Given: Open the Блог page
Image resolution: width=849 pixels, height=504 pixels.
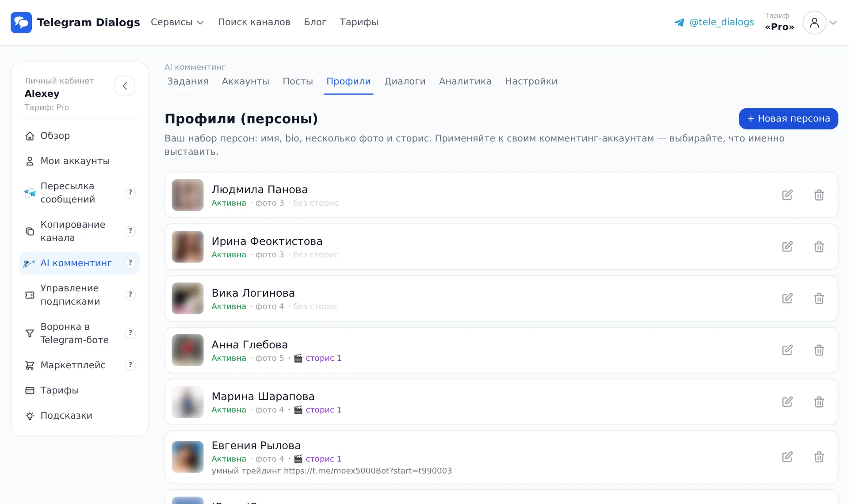Looking at the screenshot, I should [315, 22].
